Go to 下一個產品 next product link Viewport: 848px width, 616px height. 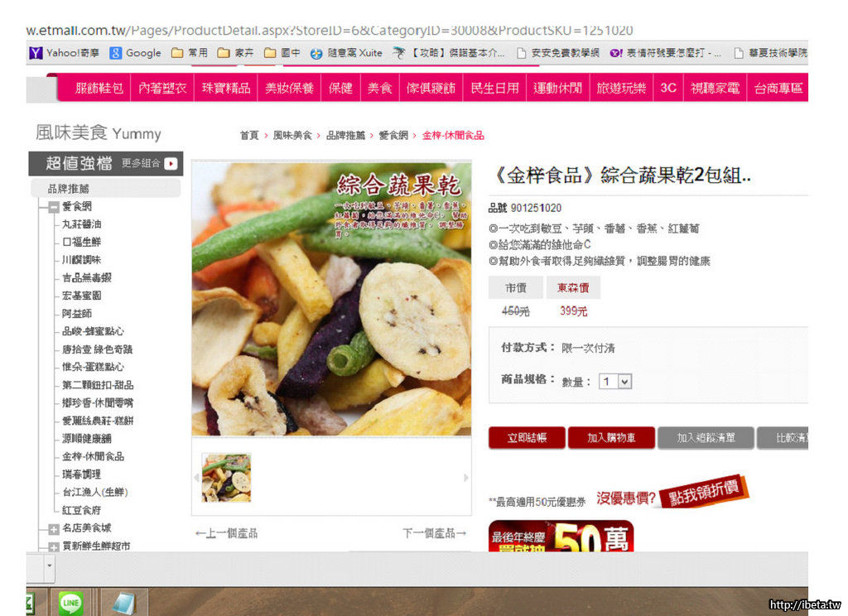[434, 533]
